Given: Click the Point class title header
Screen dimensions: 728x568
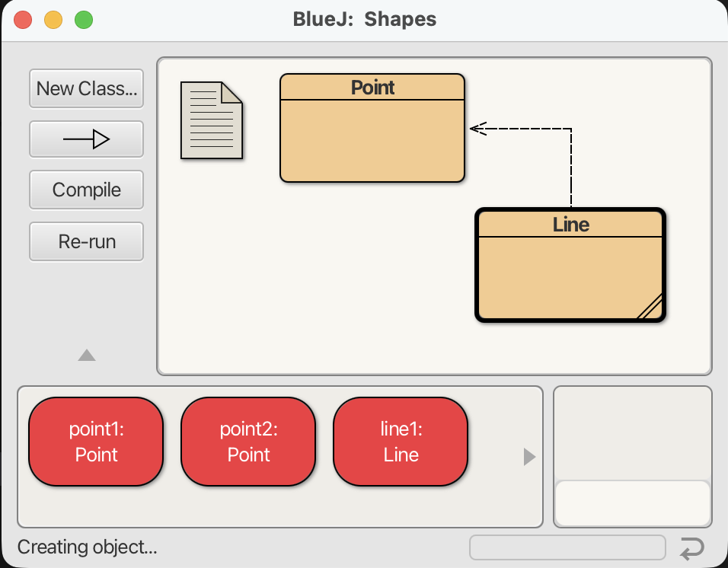Looking at the screenshot, I should tap(372, 88).
